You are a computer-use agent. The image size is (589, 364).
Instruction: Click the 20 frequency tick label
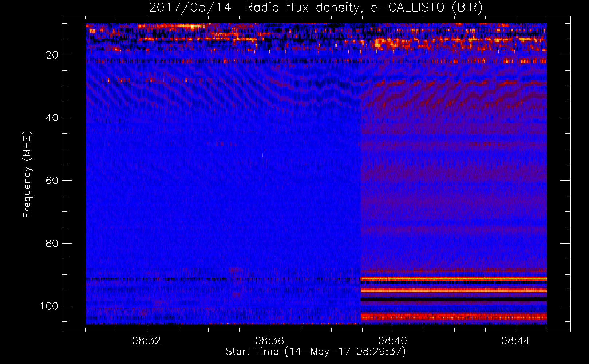coord(52,55)
